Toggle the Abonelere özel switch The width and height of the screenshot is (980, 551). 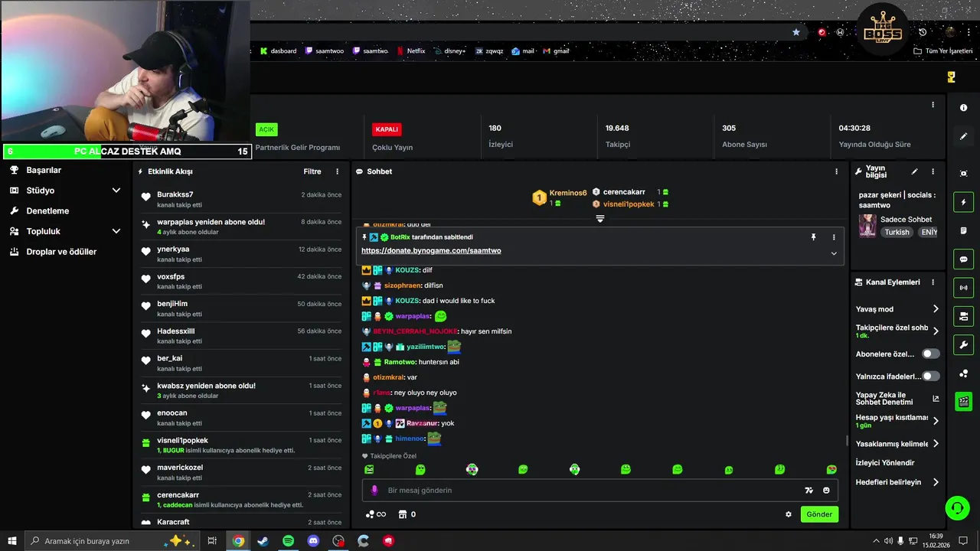(930, 354)
